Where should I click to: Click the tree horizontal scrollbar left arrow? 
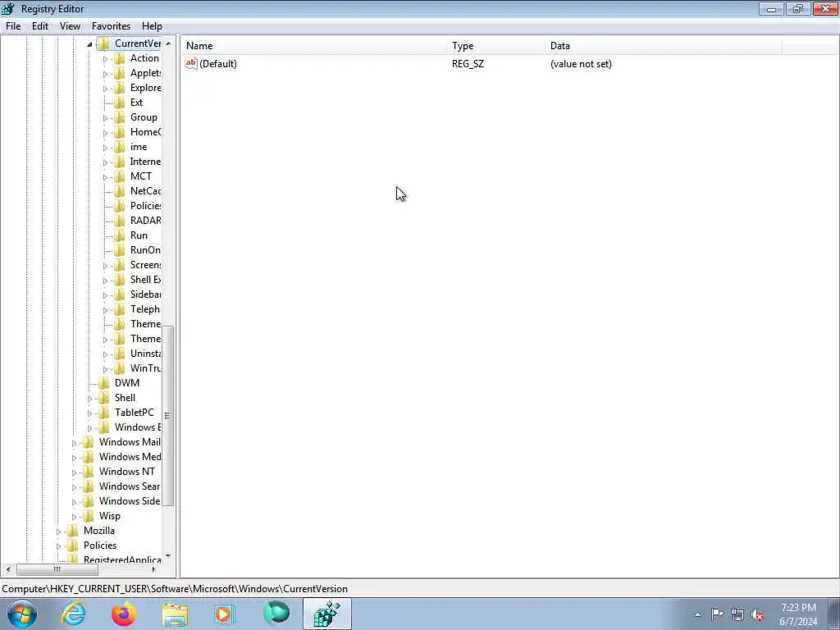pyautogui.click(x=7, y=569)
